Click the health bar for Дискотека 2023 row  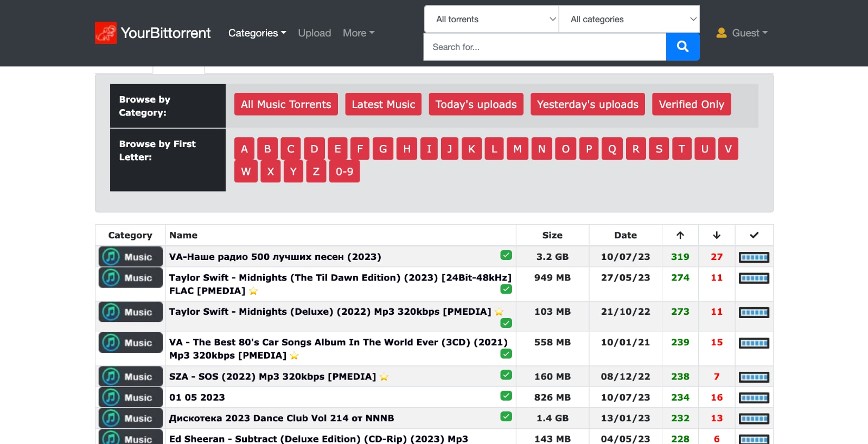[754, 419]
